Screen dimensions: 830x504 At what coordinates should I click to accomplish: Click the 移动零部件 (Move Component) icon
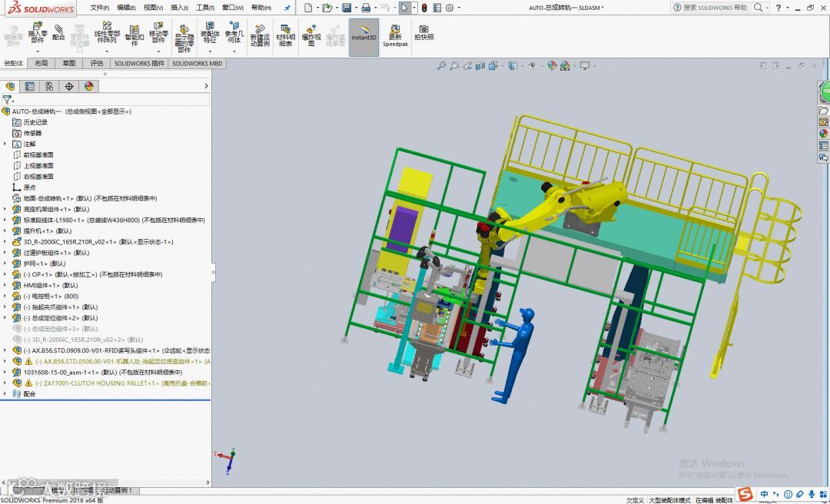pyautogui.click(x=158, y=31)
